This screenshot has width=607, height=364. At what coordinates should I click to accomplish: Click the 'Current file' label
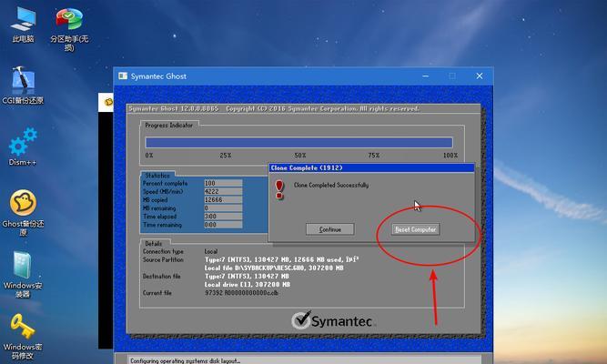157,293
